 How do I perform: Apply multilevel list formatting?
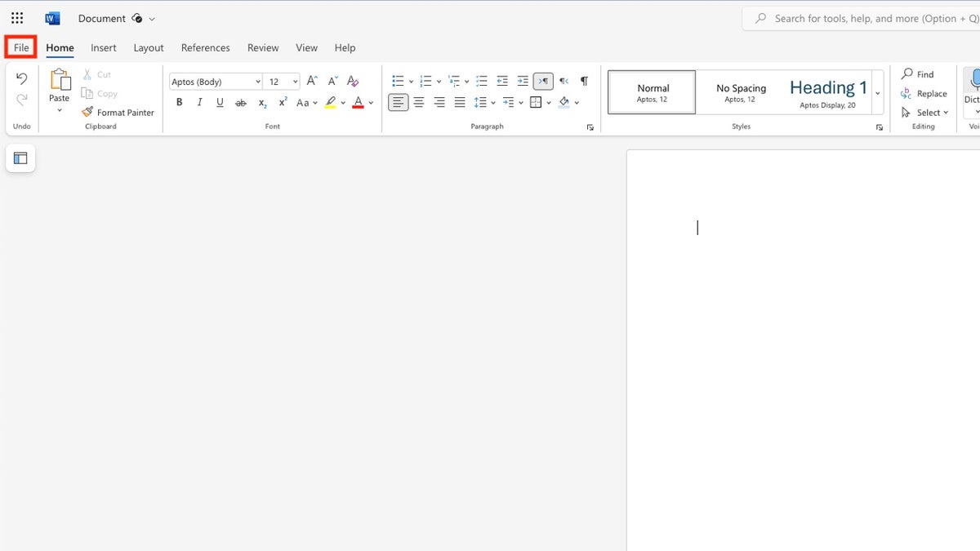click(454, 81)
